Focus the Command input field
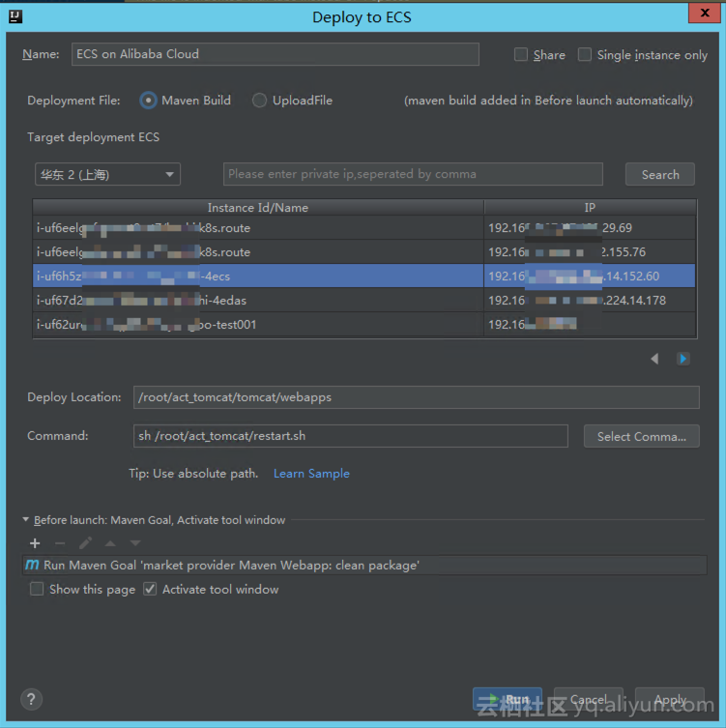The image size is (726, 728). (x=351, y=436)
